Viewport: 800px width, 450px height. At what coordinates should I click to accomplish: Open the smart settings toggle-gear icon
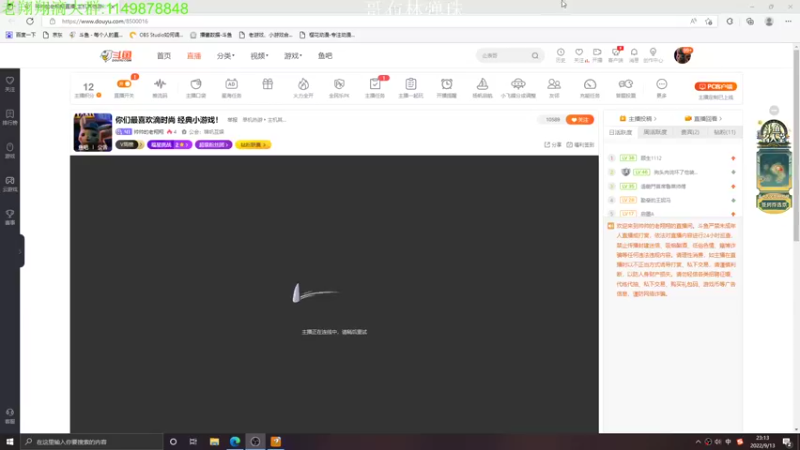[x=626, y=84]
